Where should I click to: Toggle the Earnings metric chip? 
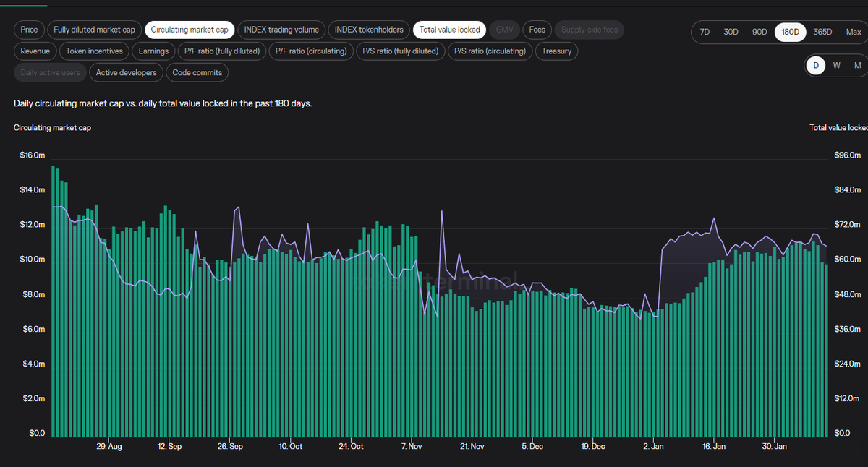153,51
